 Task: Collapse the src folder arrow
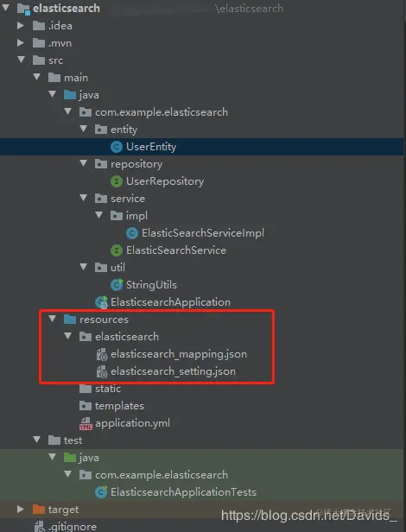tap(22, 60)
